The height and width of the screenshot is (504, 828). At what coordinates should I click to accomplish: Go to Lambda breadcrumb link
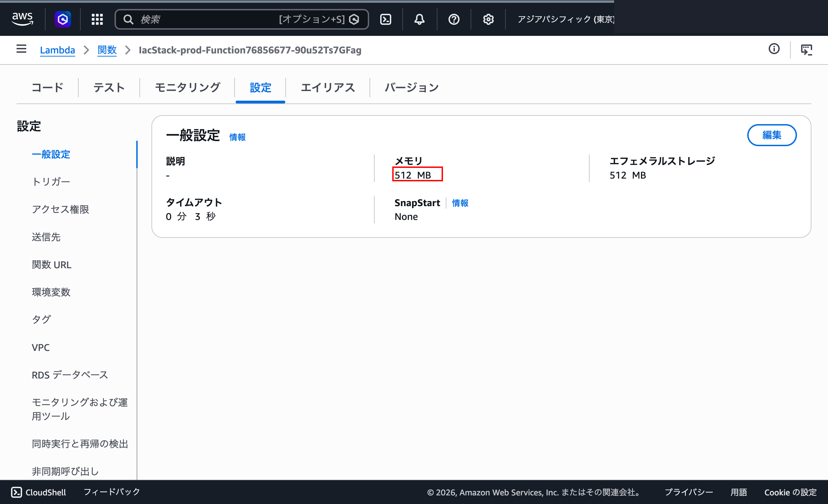tap(57, 50)
